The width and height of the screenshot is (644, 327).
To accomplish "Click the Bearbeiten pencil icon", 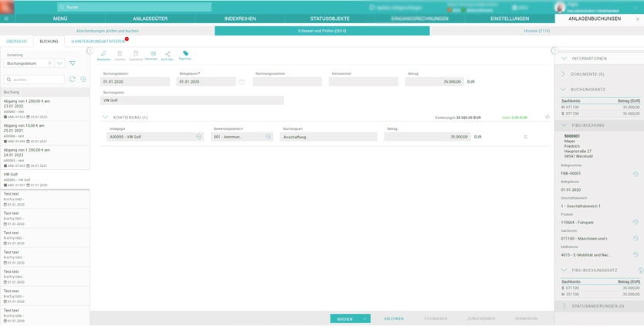I will pos(103,55).
